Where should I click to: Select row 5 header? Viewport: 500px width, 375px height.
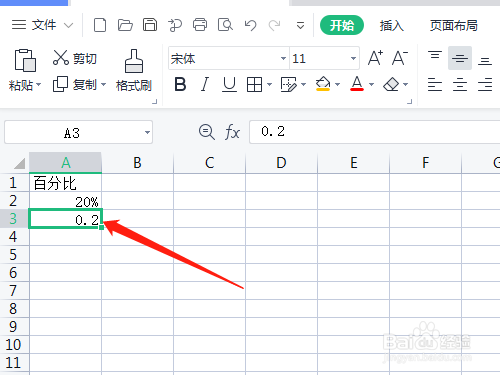point(13,255)
